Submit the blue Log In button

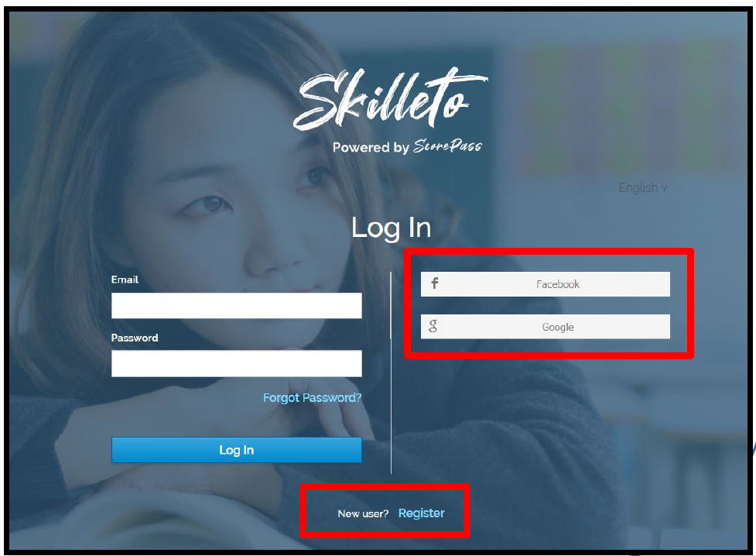click(236, 450)
